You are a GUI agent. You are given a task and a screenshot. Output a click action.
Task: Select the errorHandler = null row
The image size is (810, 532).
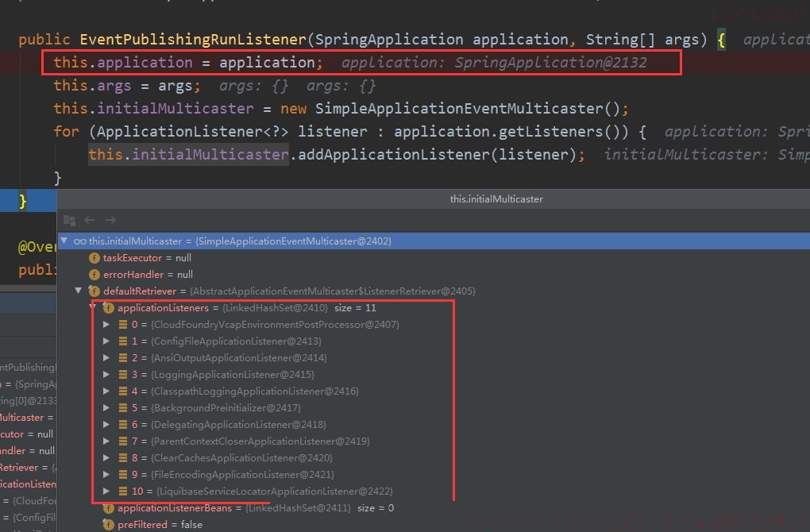pos(434,274)
